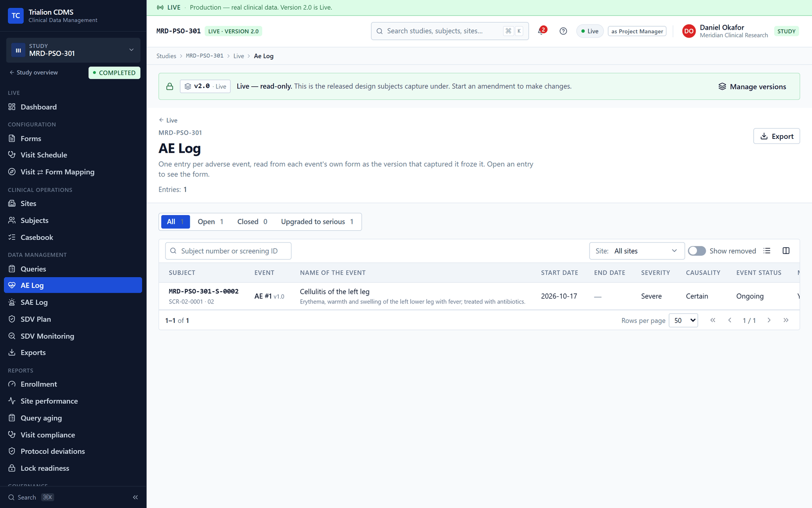Click the Trialion CDMS TC logo
812x508 pixels.
pos(16,16)
